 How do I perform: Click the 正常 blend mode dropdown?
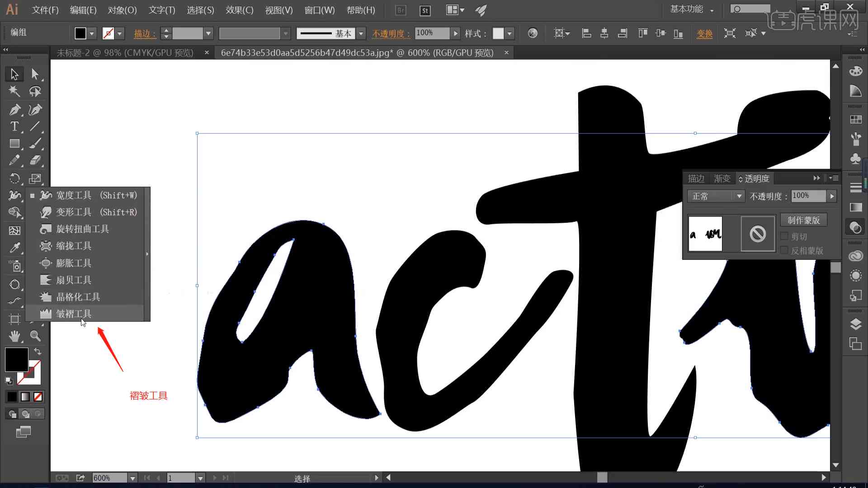click(712, 196)
